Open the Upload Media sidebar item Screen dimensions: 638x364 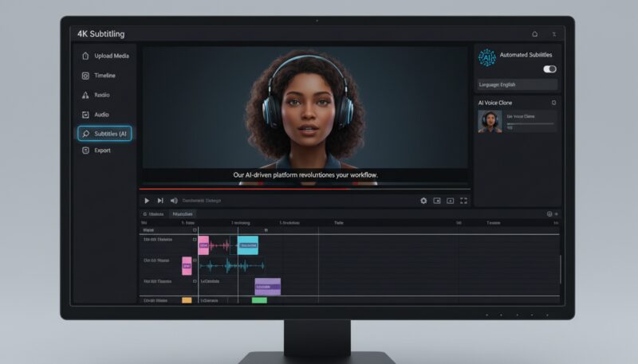click(x=105, y=56)
